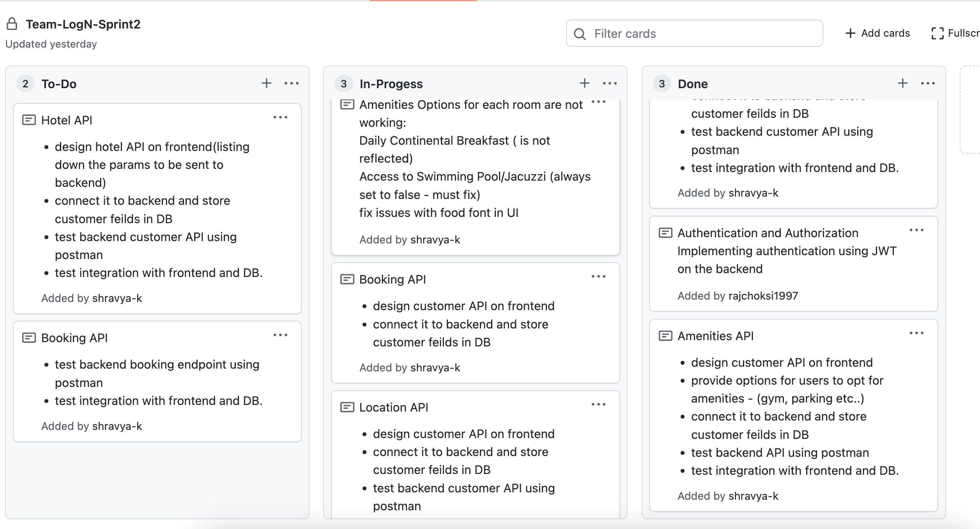Click the note icon on the Amenities API card
The height and width of the screenshot is (529, 980).
[x=665, y=336]
